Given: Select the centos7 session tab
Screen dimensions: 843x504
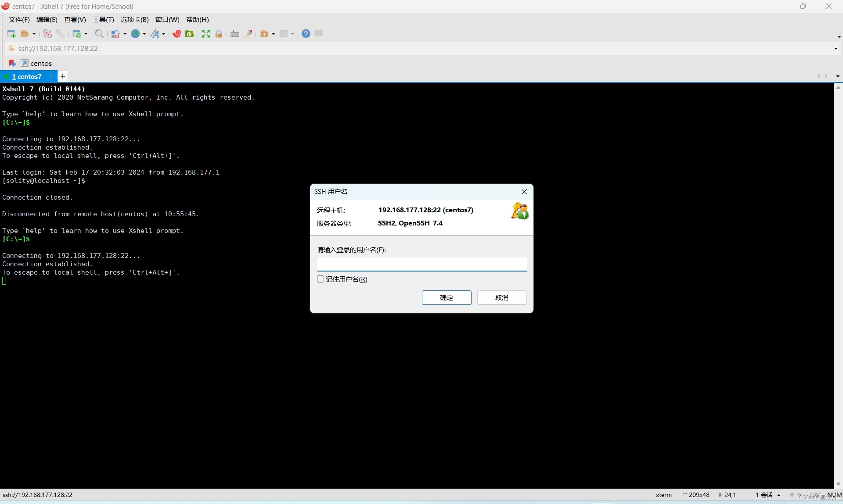Looking at the screenshot, I should (x=27, y=76).
